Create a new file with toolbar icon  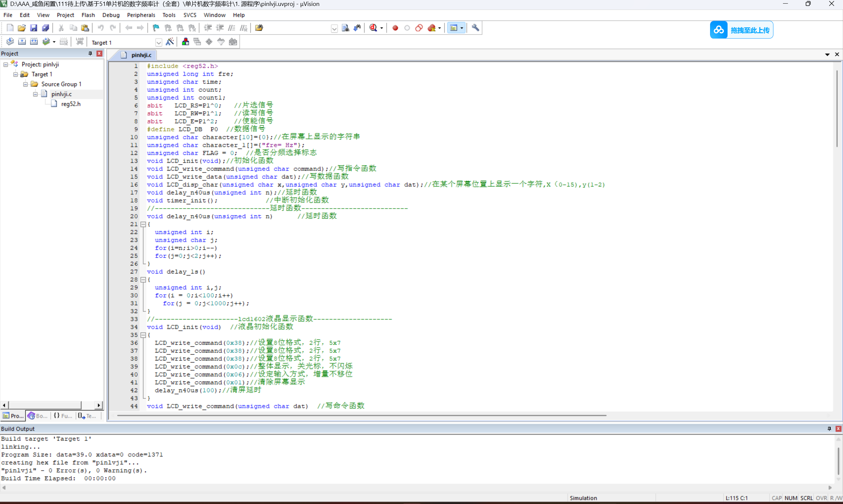click(x=10, y=28)
